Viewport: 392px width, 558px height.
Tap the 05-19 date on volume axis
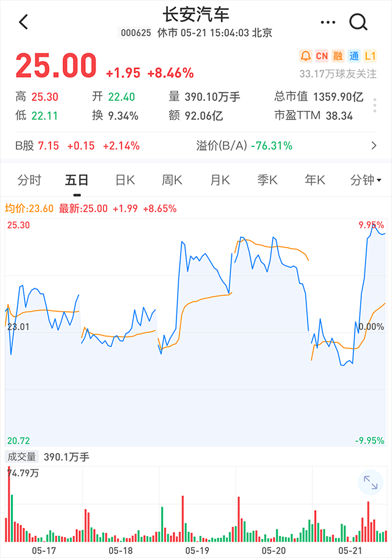click(197, 551)
